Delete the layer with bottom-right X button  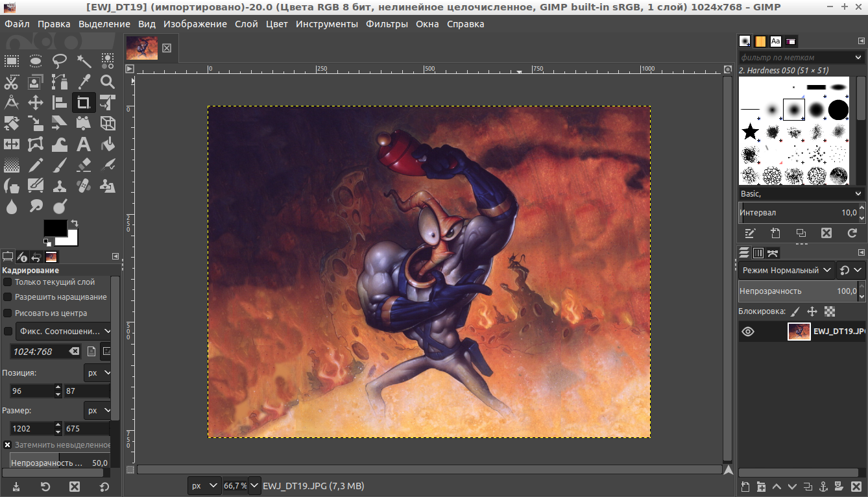[855, 487]
